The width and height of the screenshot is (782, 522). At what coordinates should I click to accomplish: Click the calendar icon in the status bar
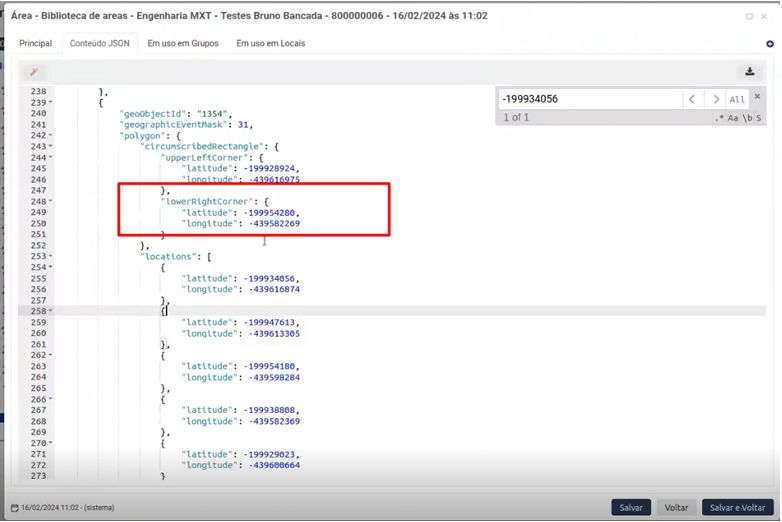pyautogui.click(x=15, y=508)
